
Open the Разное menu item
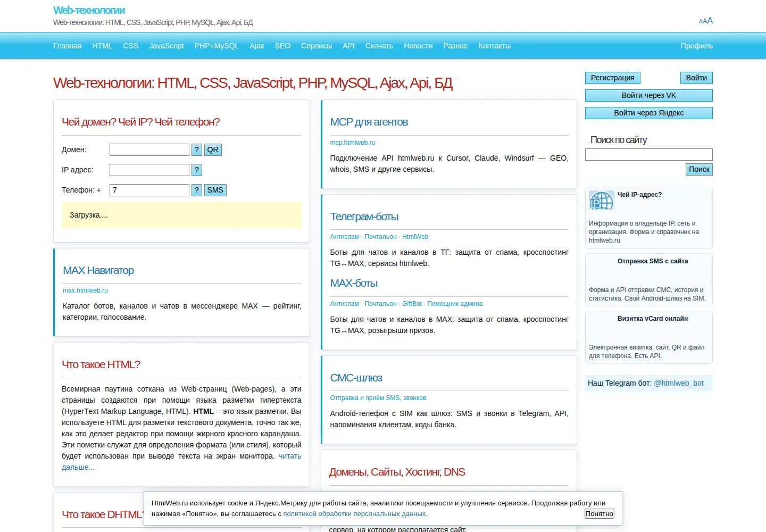coord(455,46)
